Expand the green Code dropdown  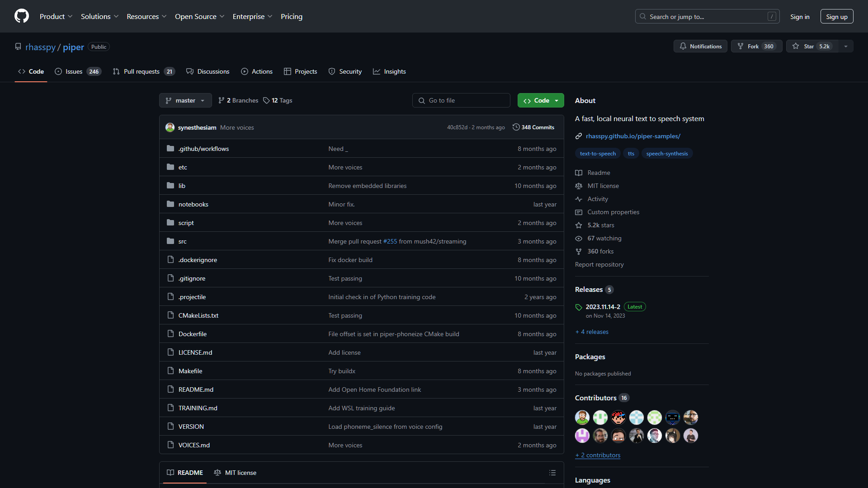(541, 100)
